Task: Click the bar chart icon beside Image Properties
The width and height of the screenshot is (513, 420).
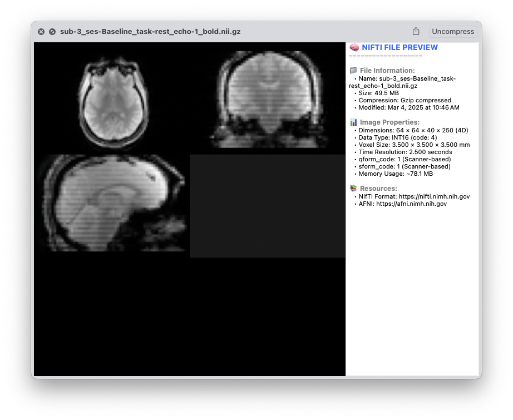Action: click(x=353, y=122)
